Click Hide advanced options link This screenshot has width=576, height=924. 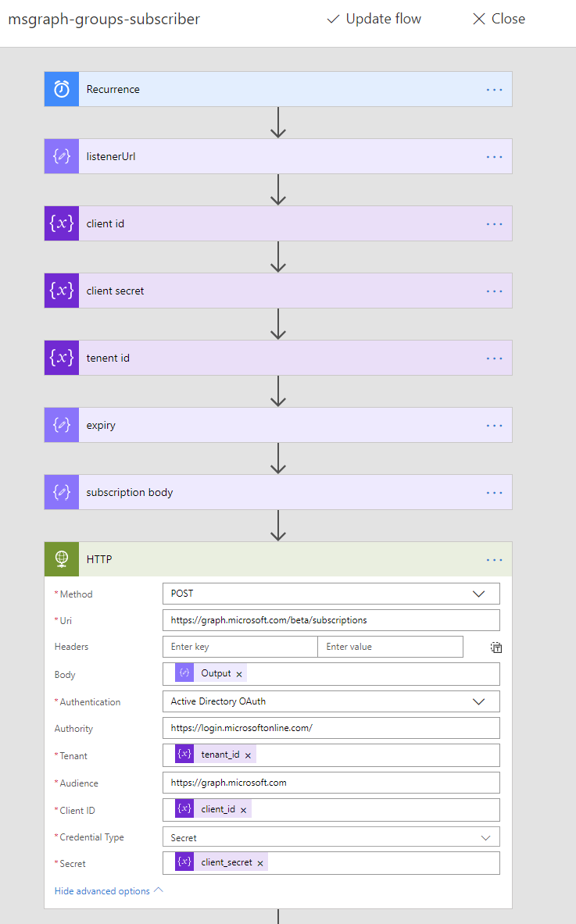coord(109,891)
